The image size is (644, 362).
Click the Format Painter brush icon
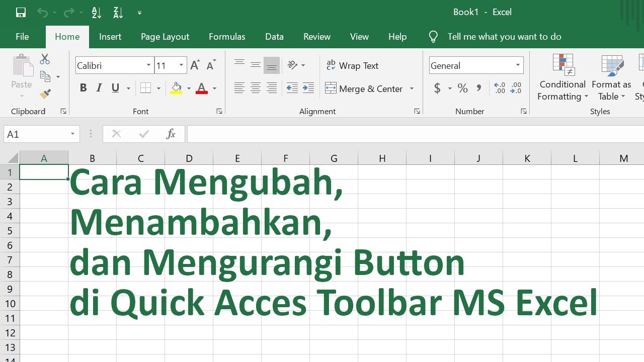tap(45, 94)
